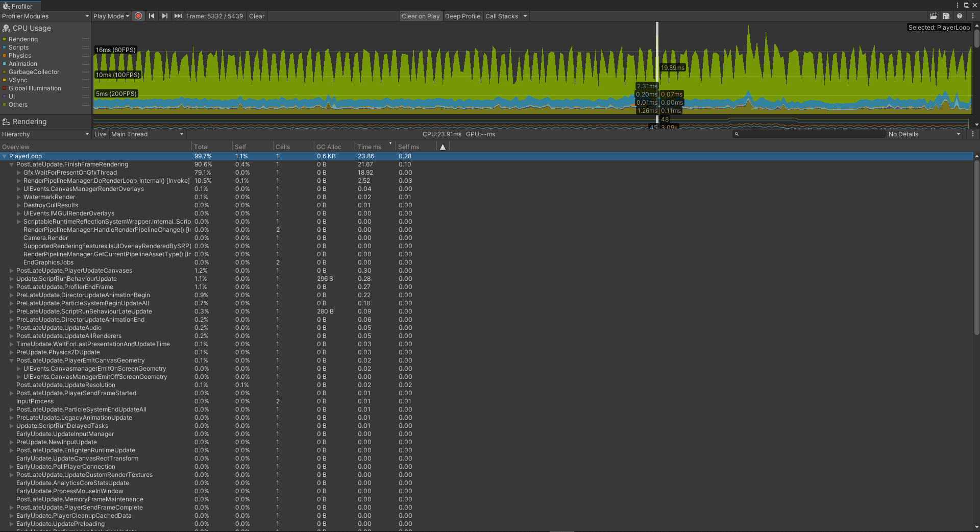Toggle Global Illumination category visibility
Viewport: 980px width, 532px height.
tap(5, 88)
